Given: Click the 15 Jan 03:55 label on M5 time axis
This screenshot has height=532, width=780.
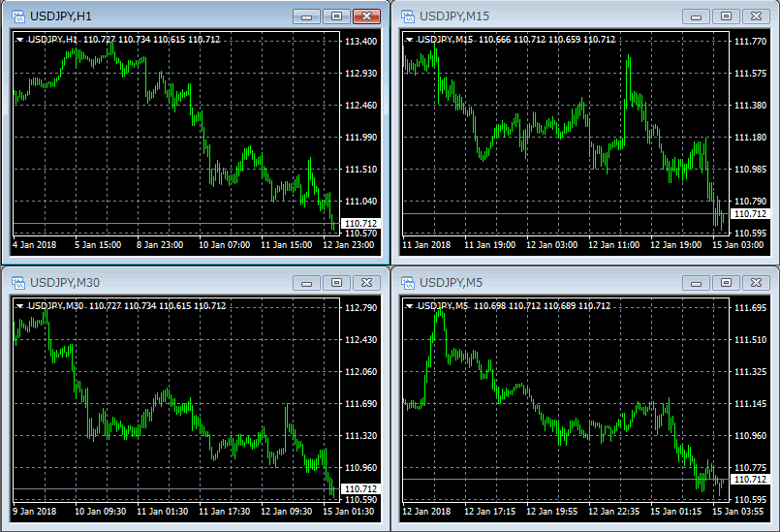Looking at the screenshot, I should [737, 511].
